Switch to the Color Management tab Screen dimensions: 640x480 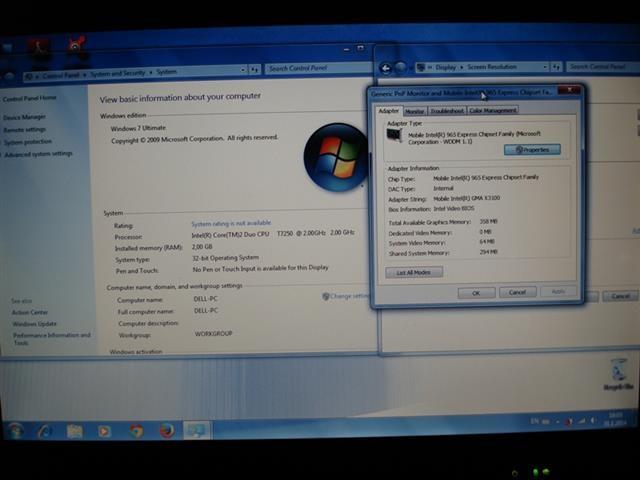[493, 110]
